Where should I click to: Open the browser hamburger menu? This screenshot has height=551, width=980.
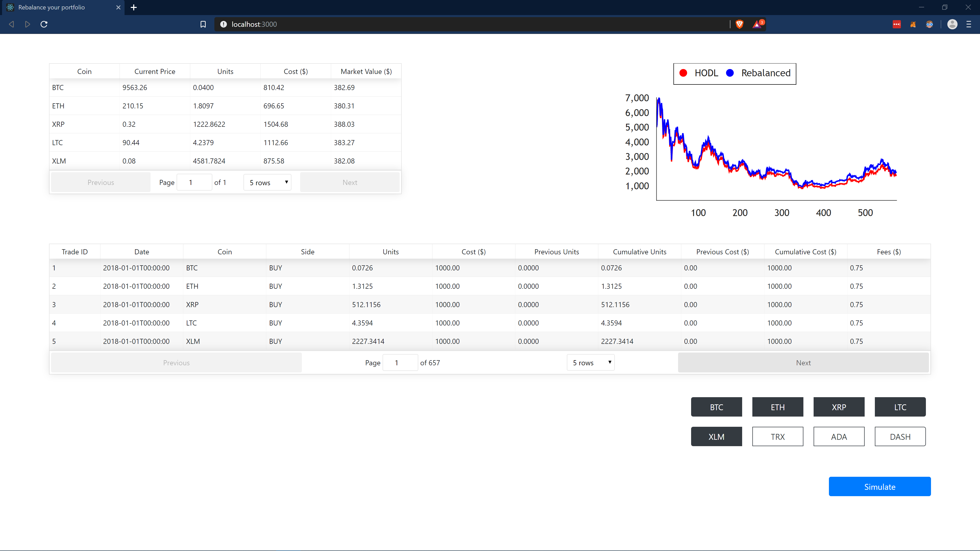click(x=969, y=24)
